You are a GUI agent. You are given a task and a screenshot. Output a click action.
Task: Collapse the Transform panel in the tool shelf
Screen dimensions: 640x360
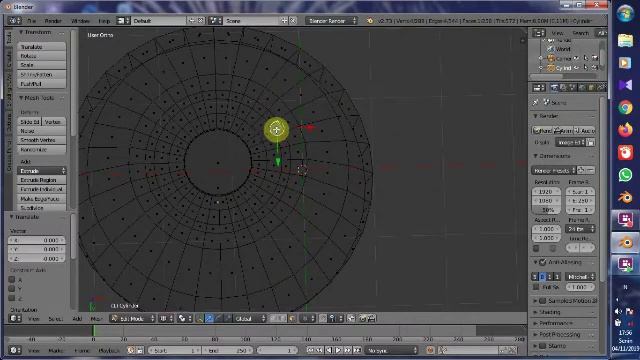[x=21, y=32]
